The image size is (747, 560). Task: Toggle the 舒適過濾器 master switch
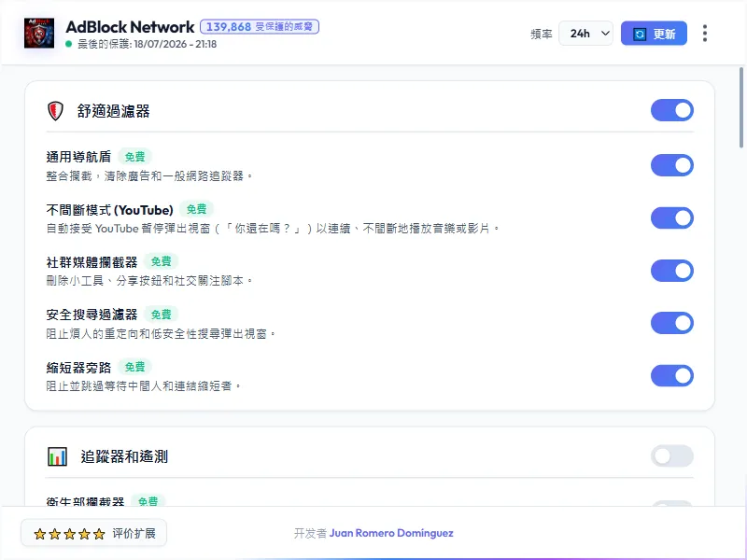671,110
